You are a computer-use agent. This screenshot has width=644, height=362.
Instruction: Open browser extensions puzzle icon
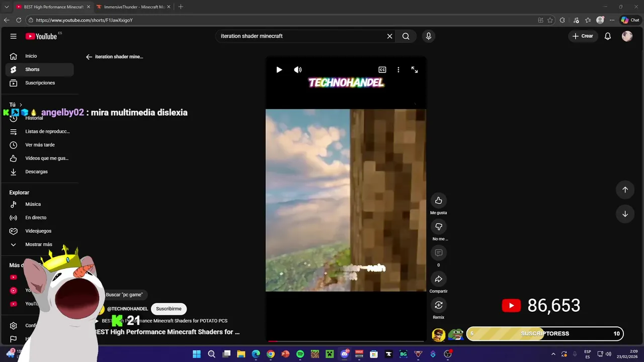click(562, 20)
